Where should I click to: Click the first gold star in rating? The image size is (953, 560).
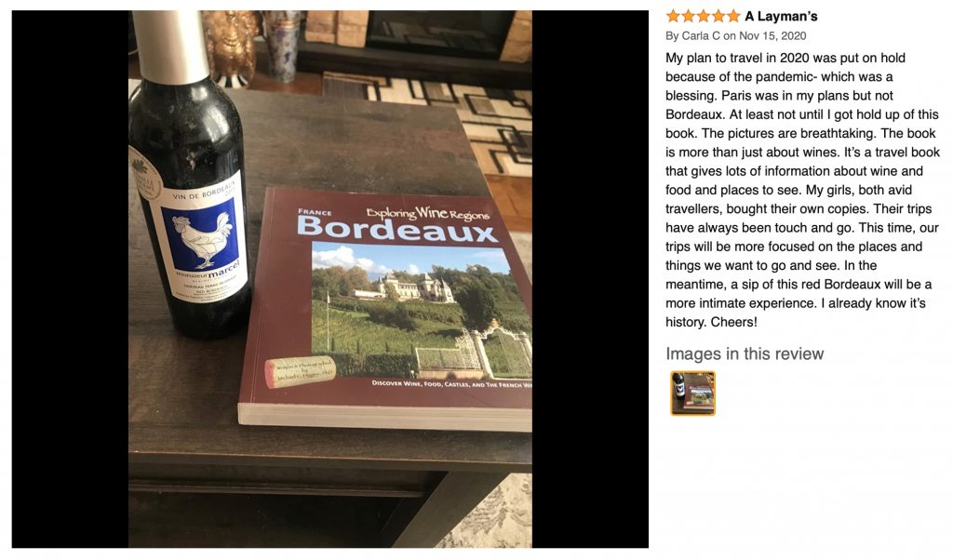click(x=673, y=17)
